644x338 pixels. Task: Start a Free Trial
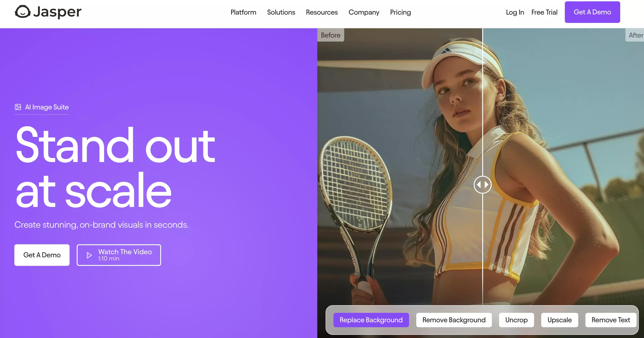pyautogui.click(x=544, y=12)
